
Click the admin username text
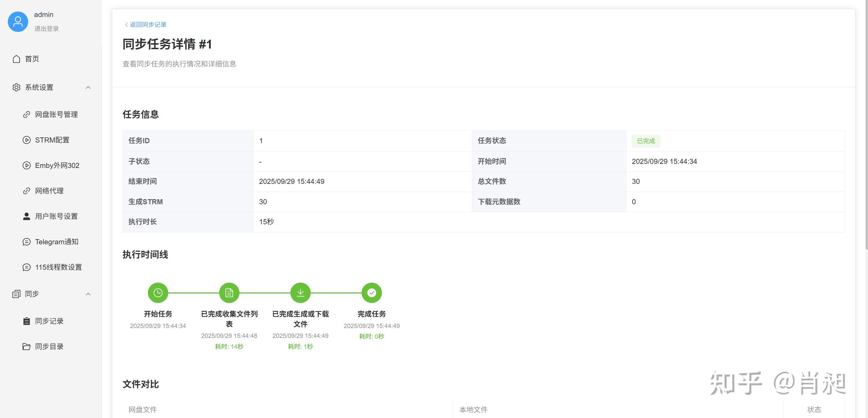coord(44,15)
